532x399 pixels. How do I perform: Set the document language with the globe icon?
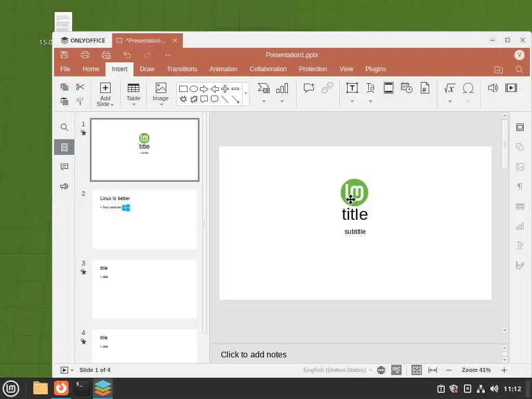click(x=381, y=370)
